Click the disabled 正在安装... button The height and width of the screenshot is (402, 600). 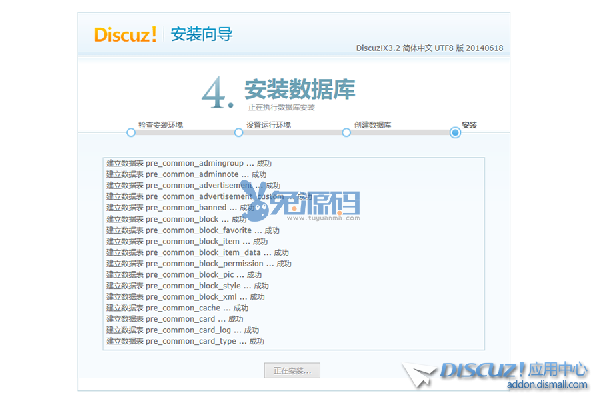click(292, 370)
